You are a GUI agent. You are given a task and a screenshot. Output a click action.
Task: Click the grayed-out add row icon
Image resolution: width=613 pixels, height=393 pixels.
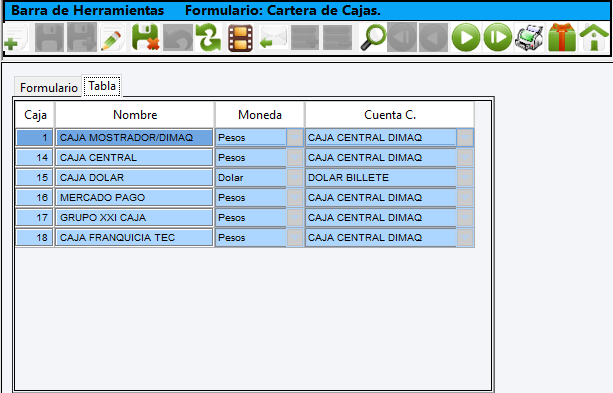click(x=305, y=38)
